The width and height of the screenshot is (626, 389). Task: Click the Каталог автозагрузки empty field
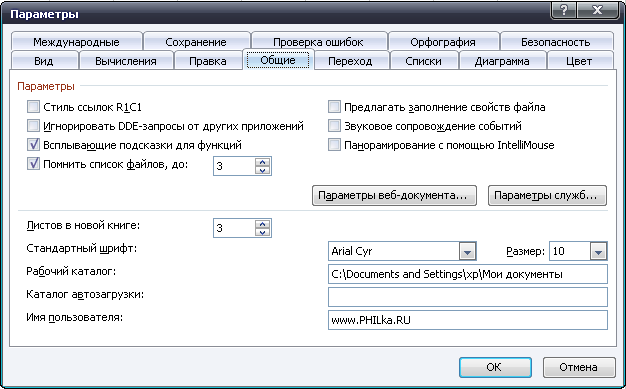468,297
